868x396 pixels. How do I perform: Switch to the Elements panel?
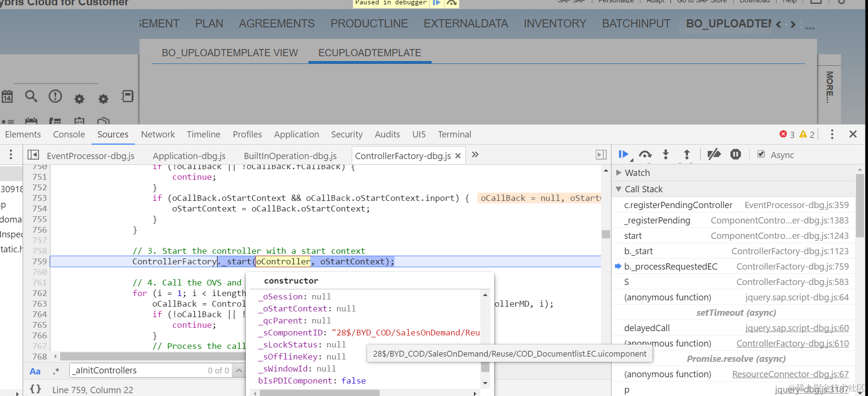click(23, 135)
